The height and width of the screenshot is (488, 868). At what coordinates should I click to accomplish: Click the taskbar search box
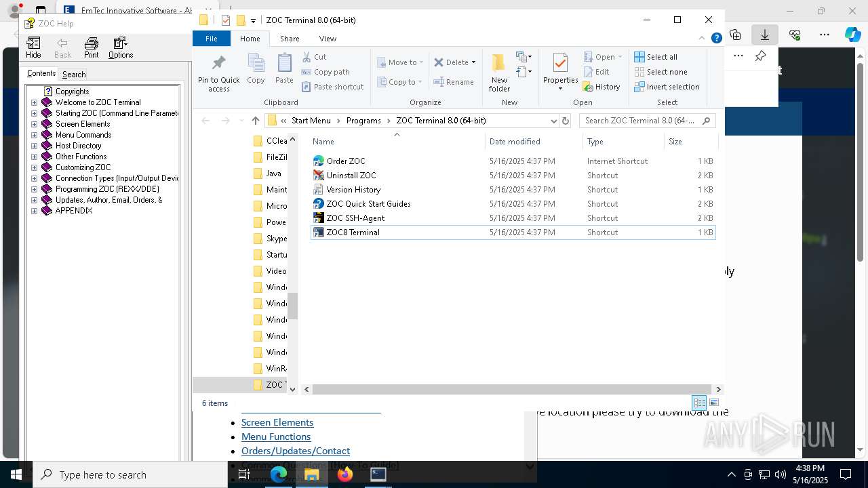pyautogui.click(x=130, y=475)
